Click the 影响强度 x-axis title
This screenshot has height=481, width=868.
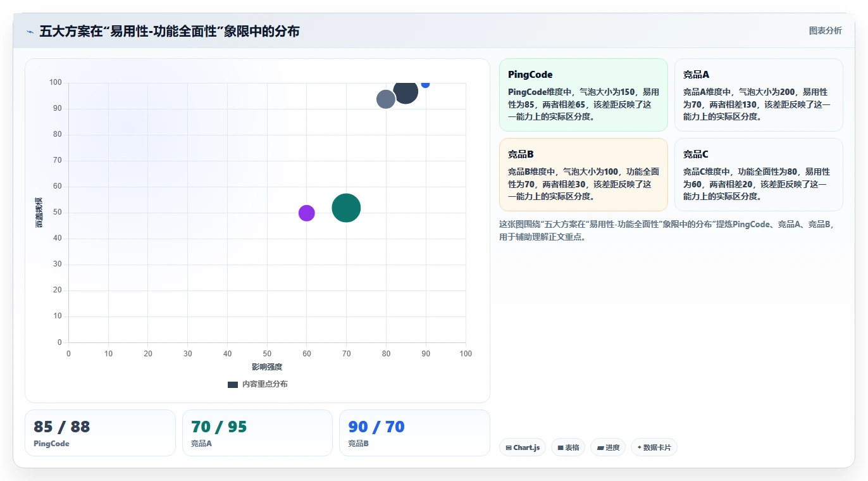pos(267,367)
